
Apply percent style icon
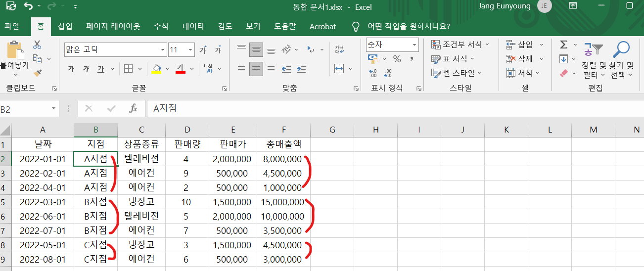point(397,59)
